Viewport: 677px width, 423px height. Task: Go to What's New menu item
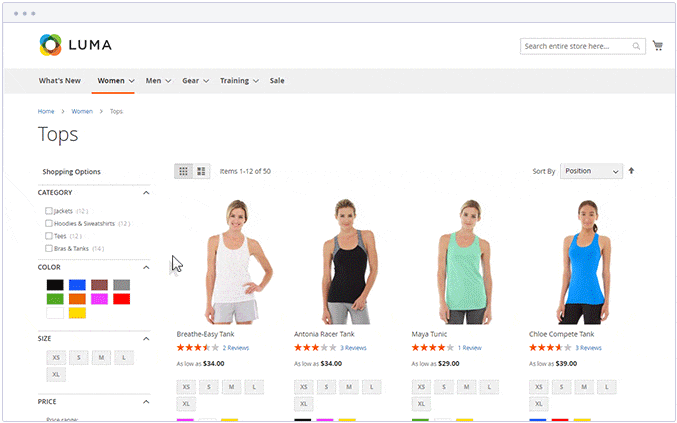[60, 81]
